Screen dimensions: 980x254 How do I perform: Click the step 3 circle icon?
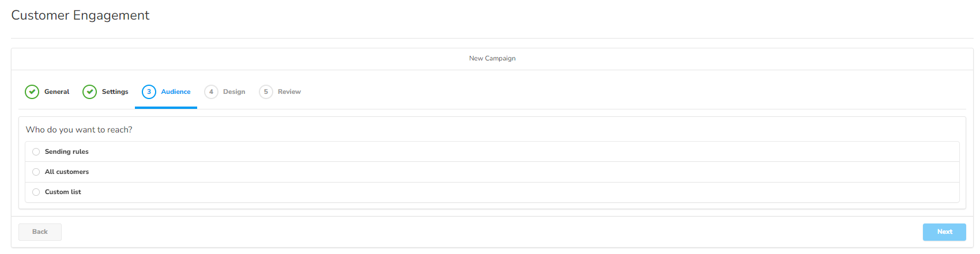(149, 92)
